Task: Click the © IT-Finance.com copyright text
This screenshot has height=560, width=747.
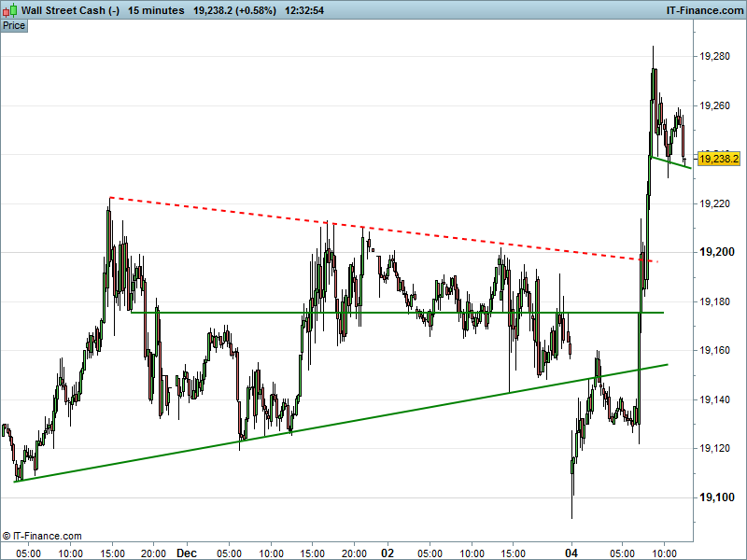Action: [42, 536]
